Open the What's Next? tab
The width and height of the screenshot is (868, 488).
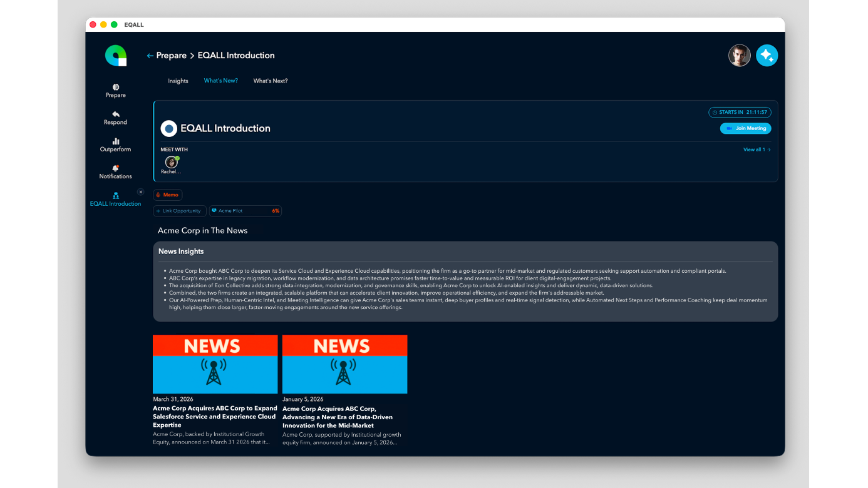click(x=271, y=81)
